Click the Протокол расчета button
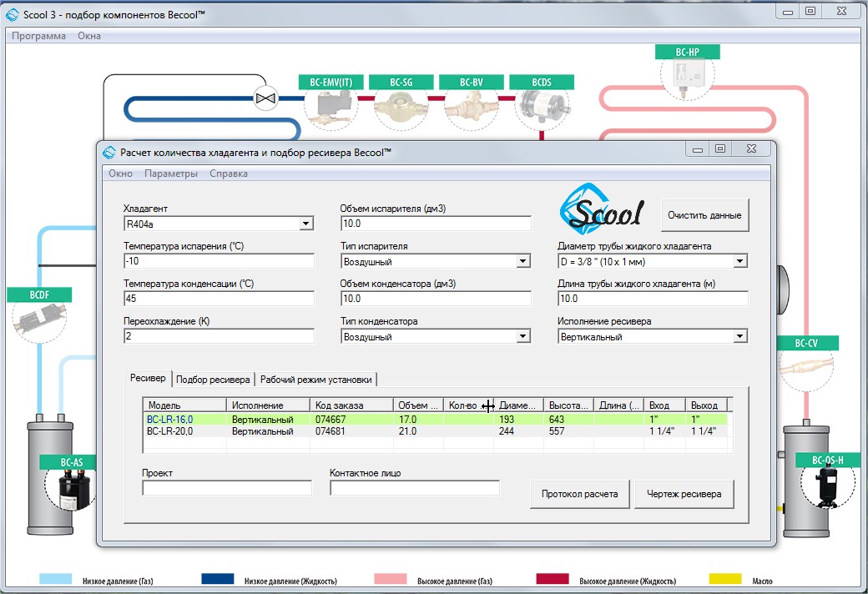868x594 pixels. (x=579, y=494)
